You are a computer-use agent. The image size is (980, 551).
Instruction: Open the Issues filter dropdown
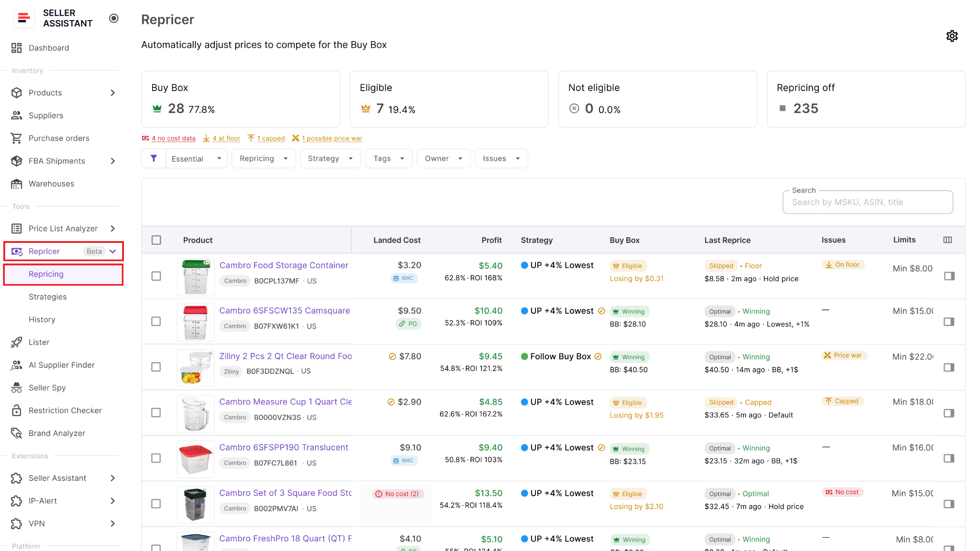pos(501,158)
